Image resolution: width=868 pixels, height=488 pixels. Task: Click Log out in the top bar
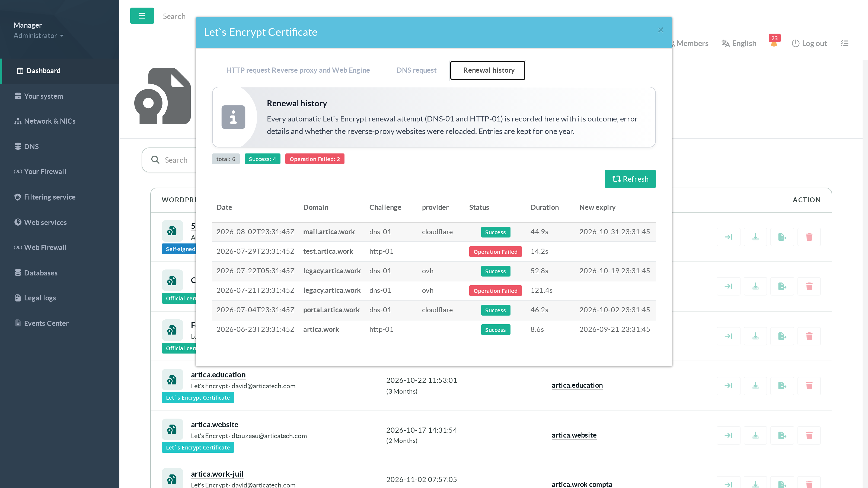(809, 43)
